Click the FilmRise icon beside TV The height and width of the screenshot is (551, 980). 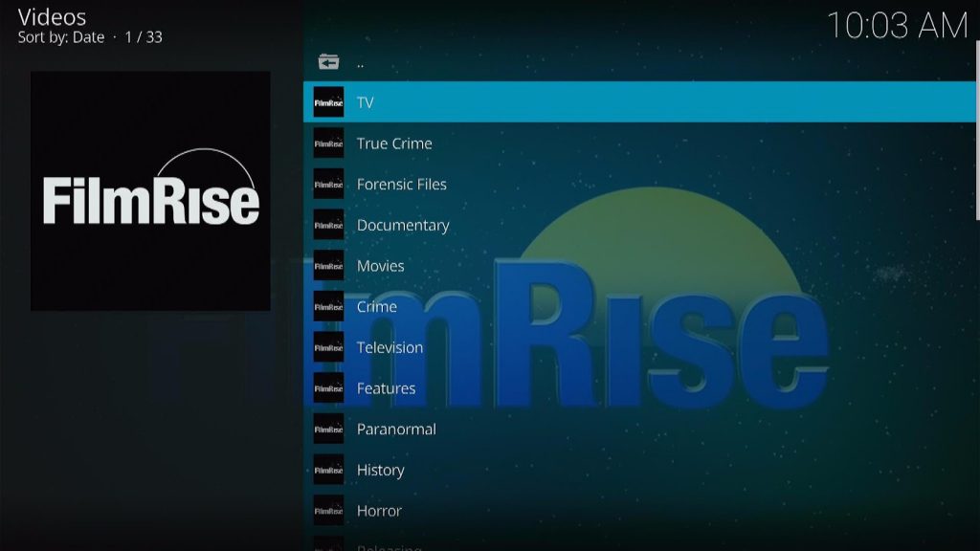click(x=328, y=102)
